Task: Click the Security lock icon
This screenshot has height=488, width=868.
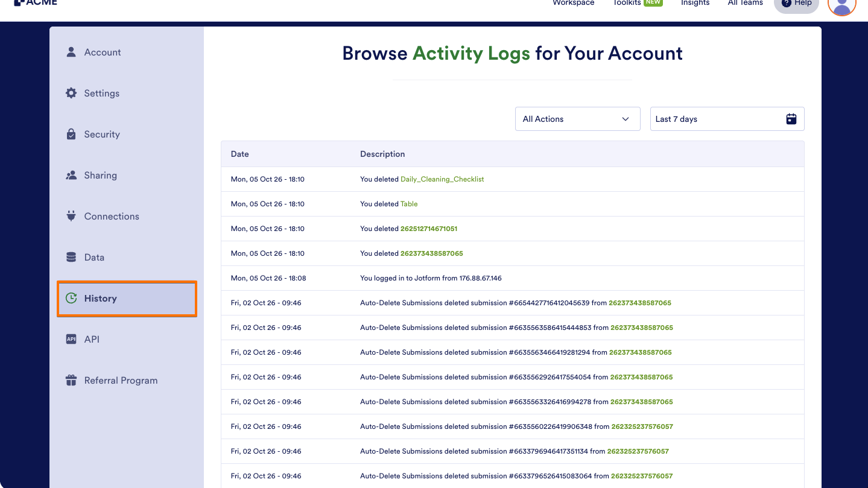Action: (x=71, y=134)
